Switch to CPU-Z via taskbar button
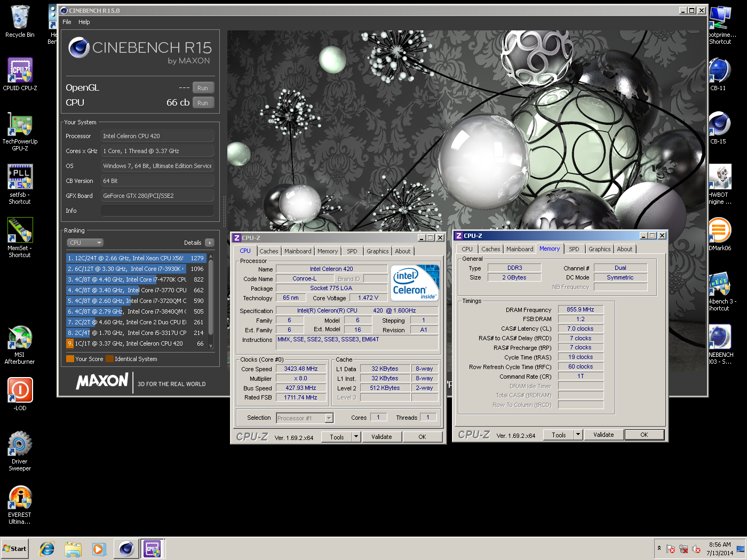This screenshot has height=560, width=747. [x=153, y=549]
